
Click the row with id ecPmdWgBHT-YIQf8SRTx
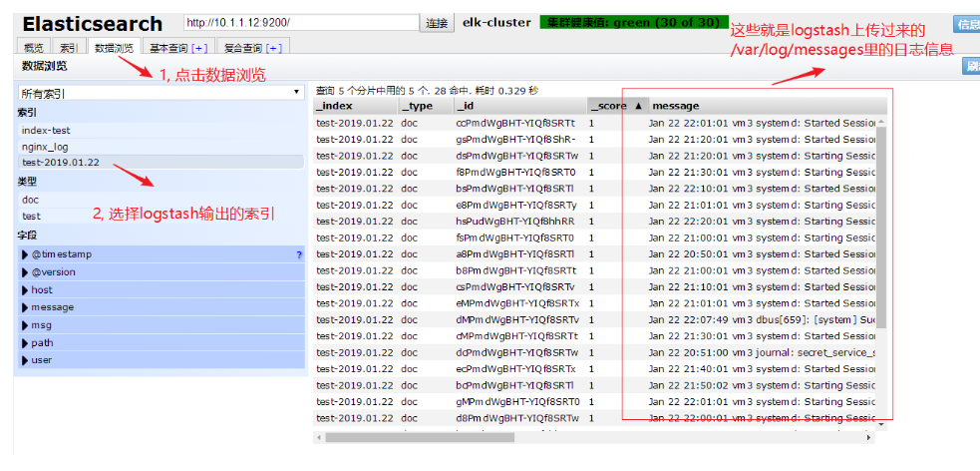point(595,369)
